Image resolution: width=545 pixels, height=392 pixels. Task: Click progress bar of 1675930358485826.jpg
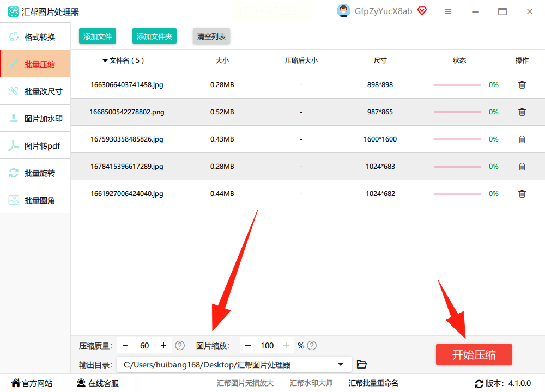[457, 139]
